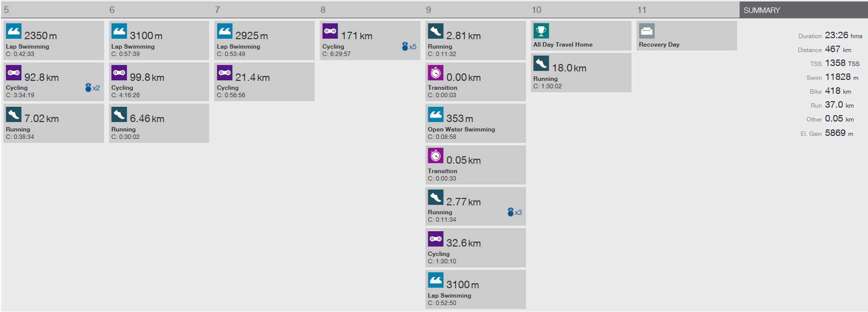Image resolution: width=868 pixels, height=312 pixels.
Task: Click cycling icon on 92.8 km ride
Action: pyautogui.click(x=13, y=73)
